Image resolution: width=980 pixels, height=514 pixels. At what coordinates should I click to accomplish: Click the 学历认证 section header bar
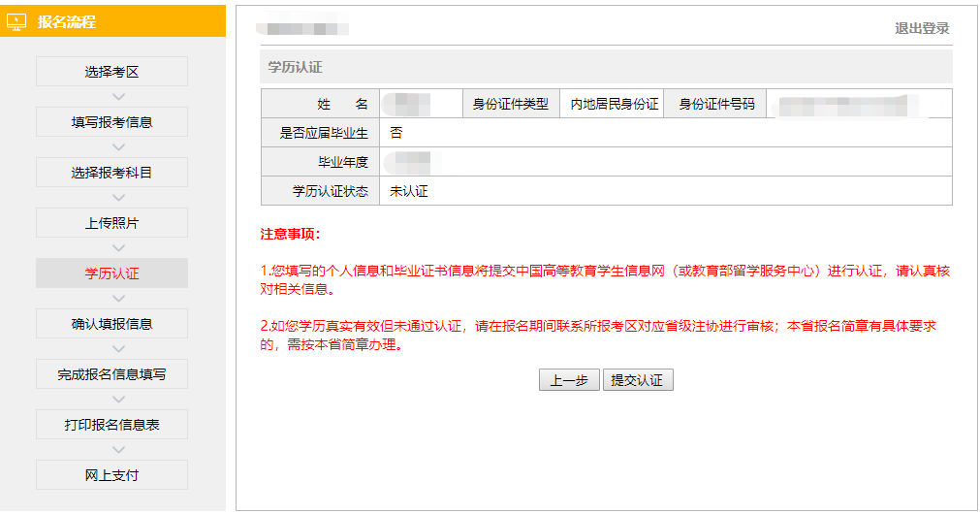(x=606, y=67)
